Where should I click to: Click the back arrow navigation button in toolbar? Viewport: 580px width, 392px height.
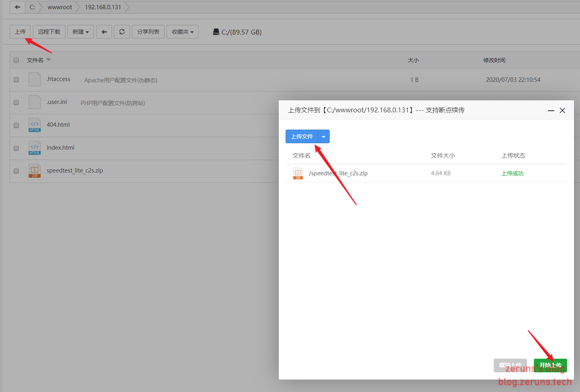tap(104, 32)
